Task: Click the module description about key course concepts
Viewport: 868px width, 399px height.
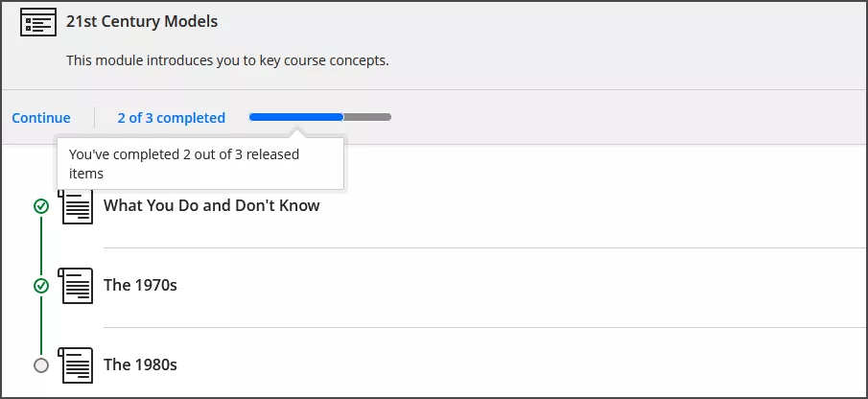Action: (x=227, y=60)
